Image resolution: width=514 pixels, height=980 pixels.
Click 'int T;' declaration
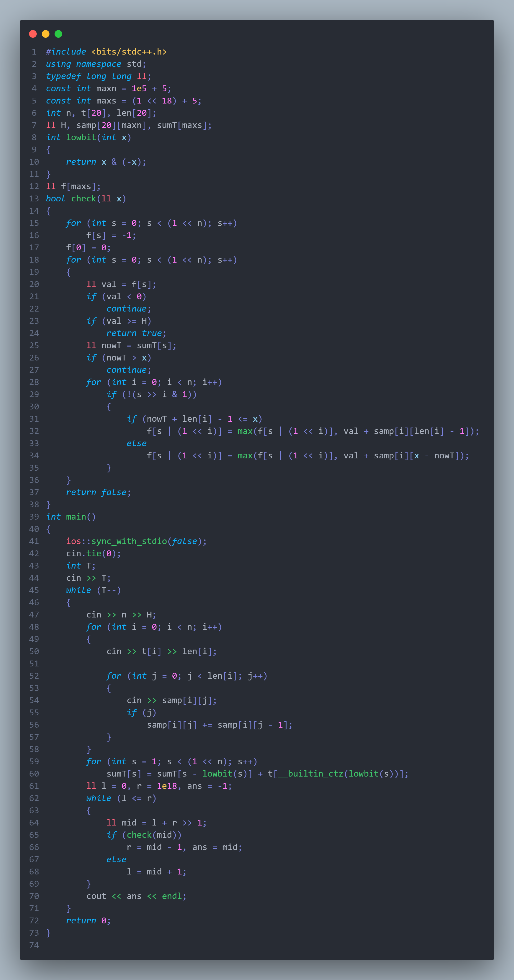tap(81, 566)
